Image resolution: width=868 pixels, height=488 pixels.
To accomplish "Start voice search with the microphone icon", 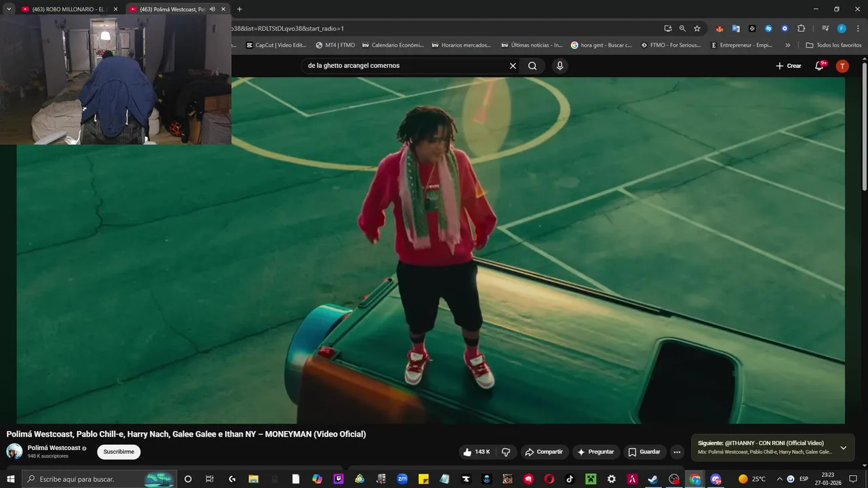I will pos(559,66).
